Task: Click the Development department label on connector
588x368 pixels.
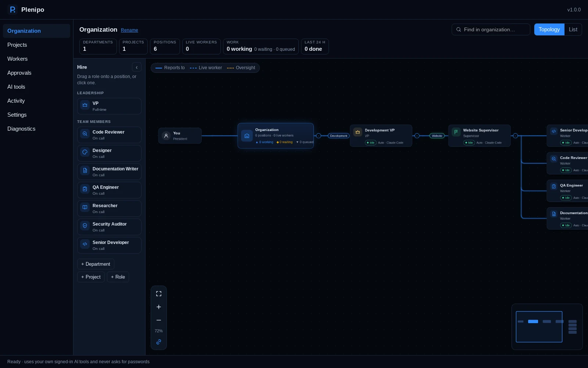Action: coord(338,136)
